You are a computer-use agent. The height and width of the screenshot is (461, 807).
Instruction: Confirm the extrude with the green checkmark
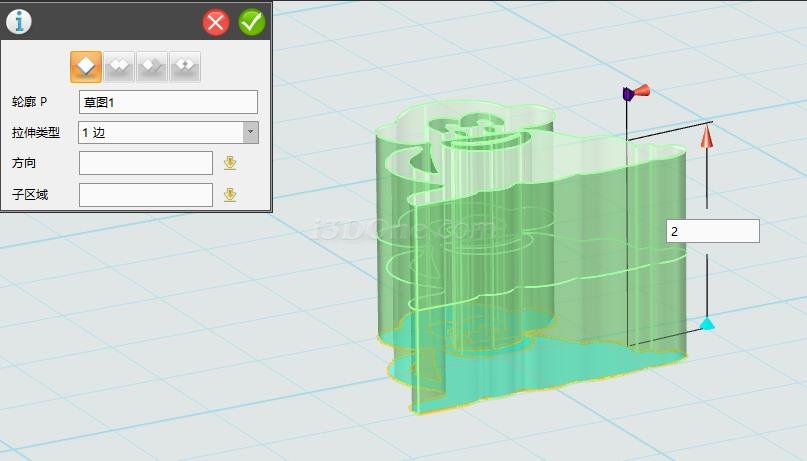pyautogui.click(x=252, y=22)
